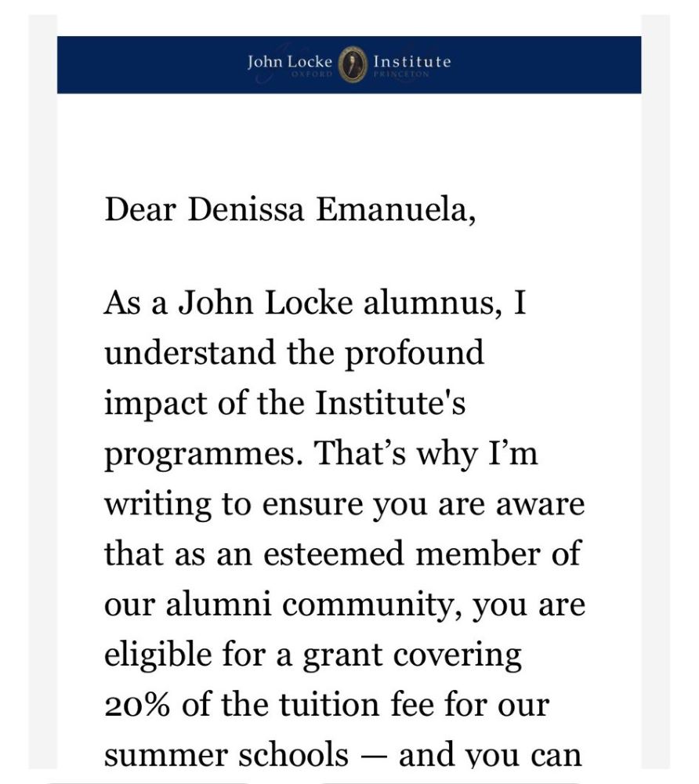Image resolution: width=699 pixels, height=784 pixels.
Task: Click the small 'PRINCETON' label in header
Action: click(x=401, y=74)
